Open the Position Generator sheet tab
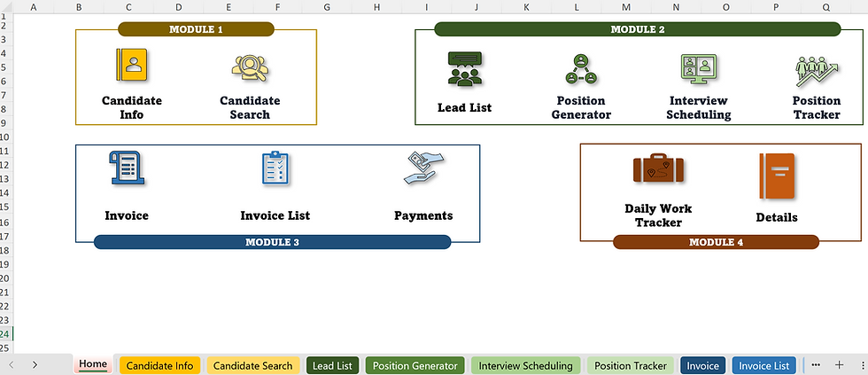Screen dimensions: 868x375 tap(415, 365)
